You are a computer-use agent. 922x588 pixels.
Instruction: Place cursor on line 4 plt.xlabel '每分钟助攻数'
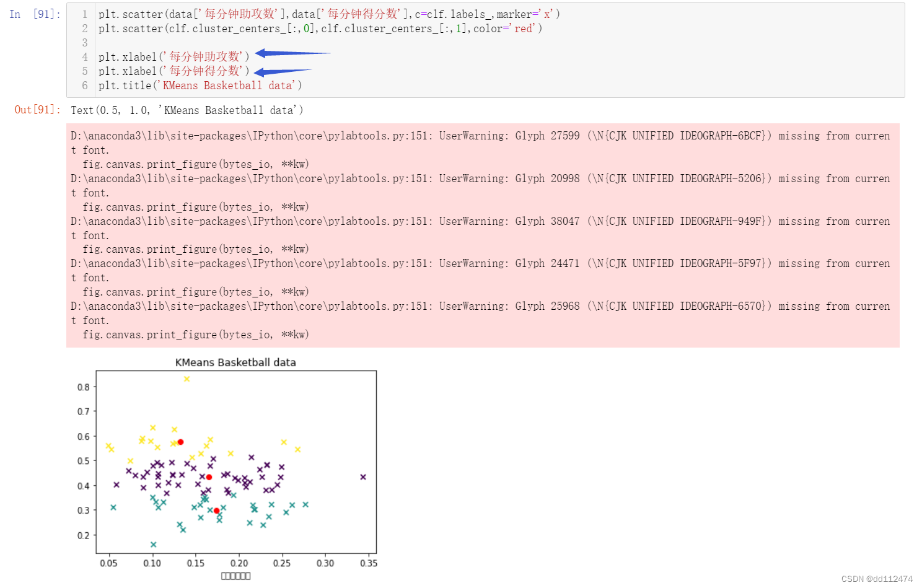tap(173, 57)
